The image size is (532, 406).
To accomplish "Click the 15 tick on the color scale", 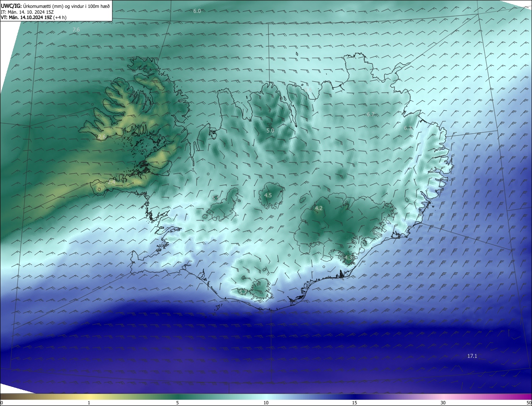I will tap(355, 403).
